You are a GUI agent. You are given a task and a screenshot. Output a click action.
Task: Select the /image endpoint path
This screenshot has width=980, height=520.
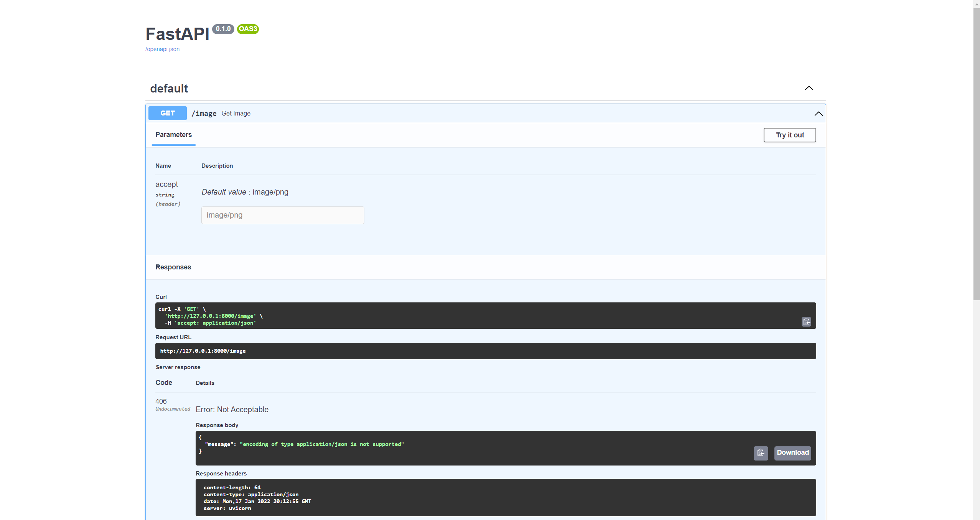click(x=204, y=113)
